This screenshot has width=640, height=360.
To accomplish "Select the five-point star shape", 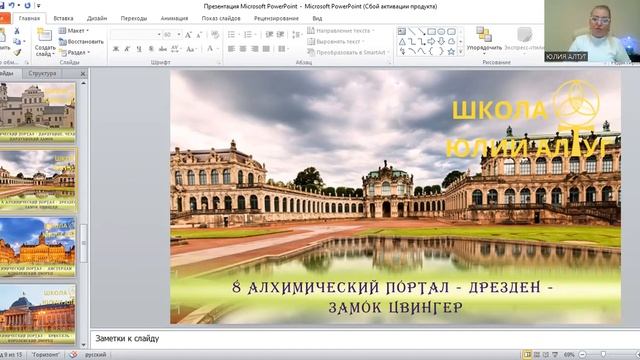I will (451, 52).
